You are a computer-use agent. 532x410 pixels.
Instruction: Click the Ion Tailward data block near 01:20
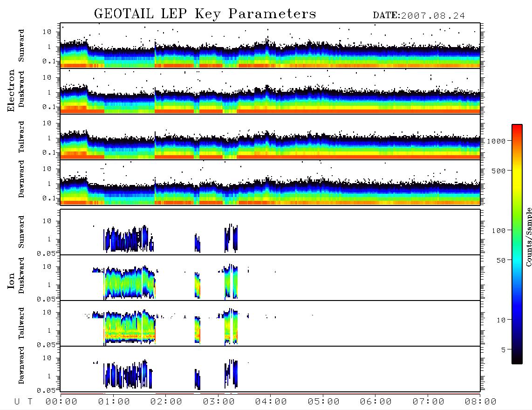[129, 327]
